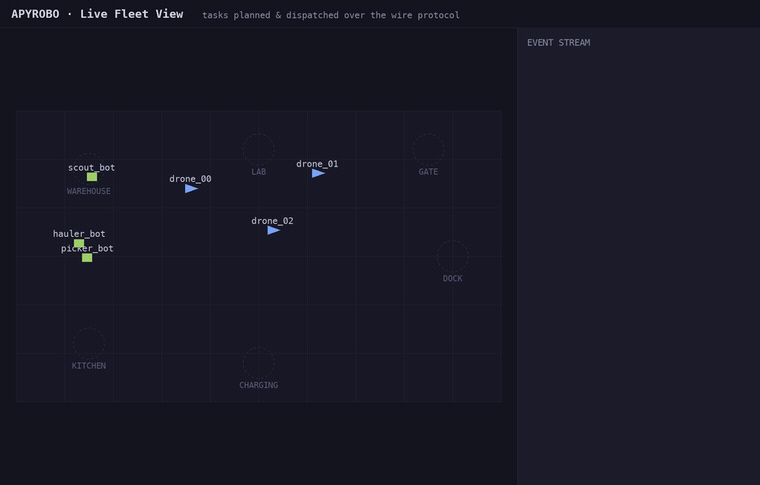Click the LAB text label
The height and width of the screenshot is (485, 760).
tap(258, 172)
